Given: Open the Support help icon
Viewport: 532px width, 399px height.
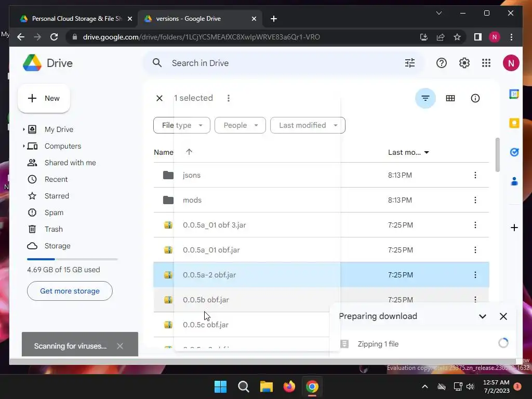Looking at the screenshot, I should click(x=442, y=63).
